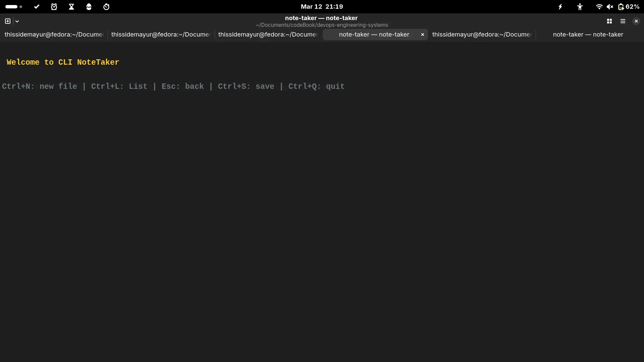Image resolution: width=644 pixels, height=362 pixels.
Task: Open the clock showing Mar 12 21:19
Action: 322,6
